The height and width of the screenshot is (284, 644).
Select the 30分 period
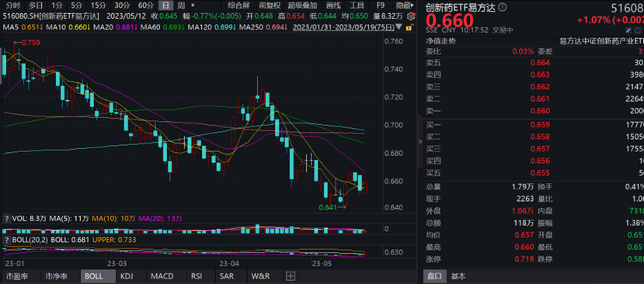coord(121,5)
